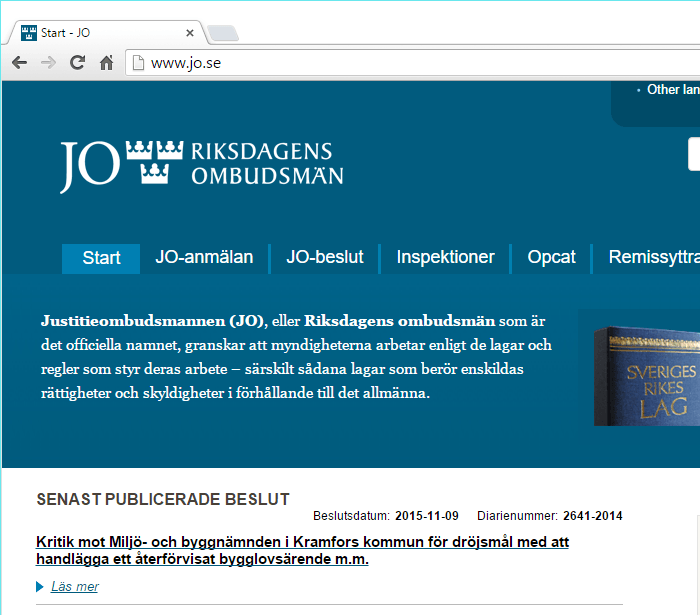Open the JO-beslut navigation item
700x615 pixels.
[x=325, y=258]
